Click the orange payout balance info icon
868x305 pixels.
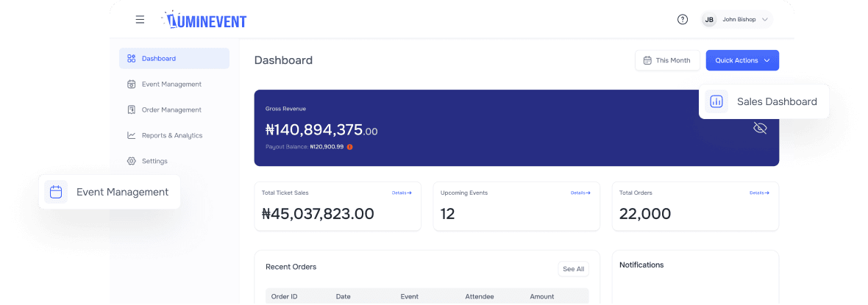tap(349, 147)
